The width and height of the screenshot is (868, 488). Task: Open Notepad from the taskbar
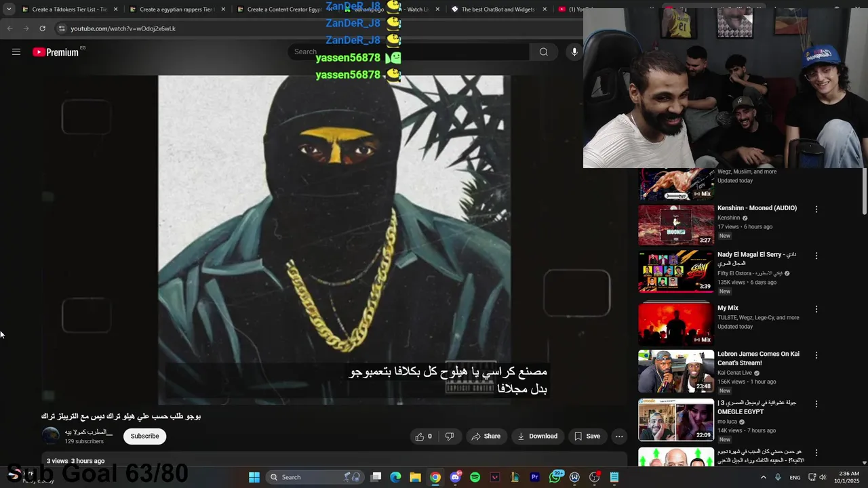coord(614,477)
